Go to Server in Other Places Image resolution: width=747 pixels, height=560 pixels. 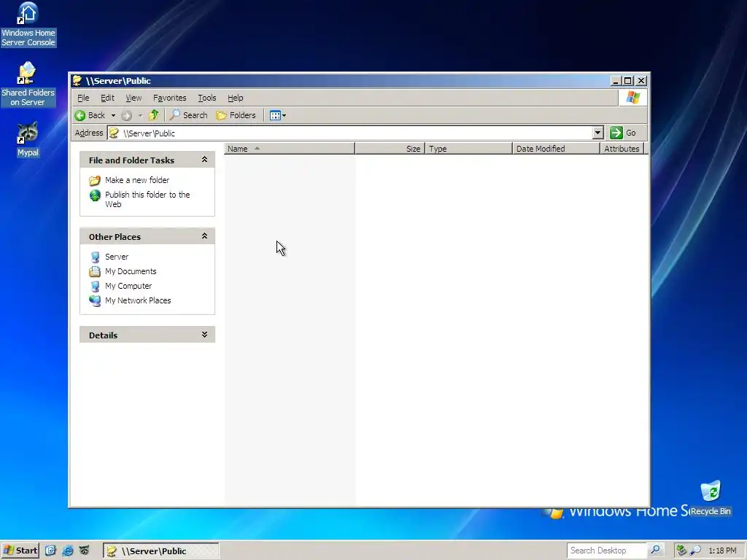point(117,257)
